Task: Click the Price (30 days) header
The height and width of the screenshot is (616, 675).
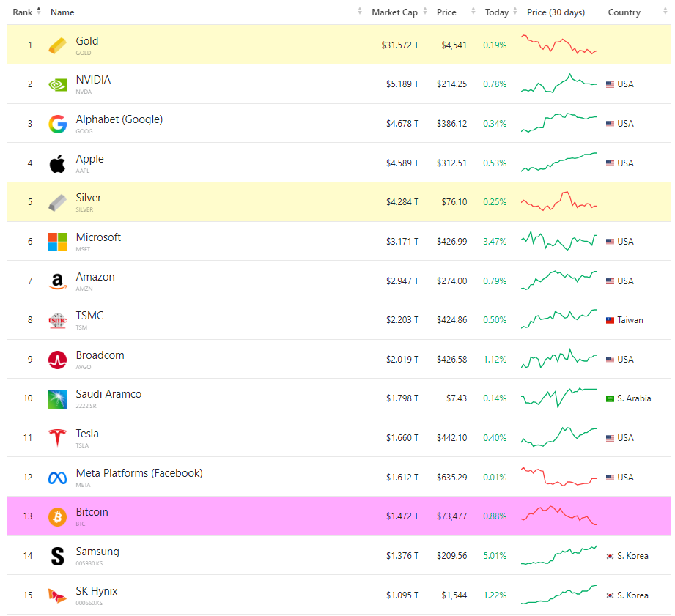Action: pos(556,12)
